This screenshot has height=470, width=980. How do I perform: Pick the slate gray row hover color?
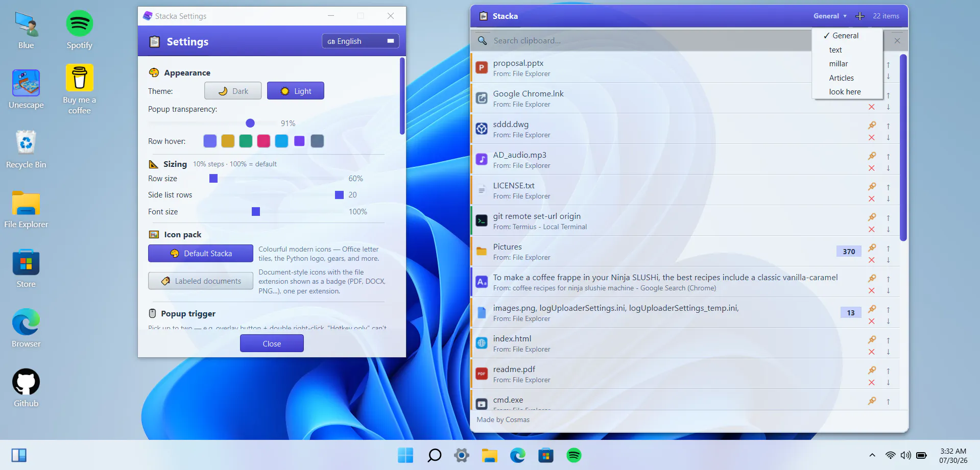[x=317, y=141]
